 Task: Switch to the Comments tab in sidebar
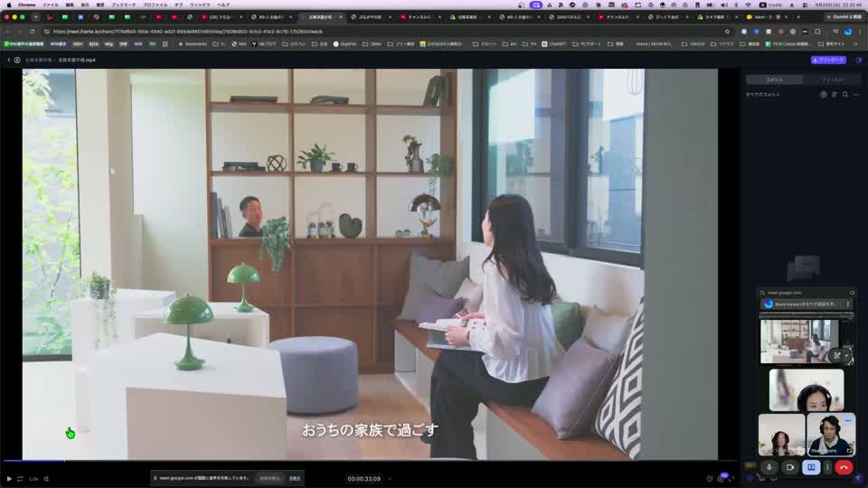coord(775,80)
